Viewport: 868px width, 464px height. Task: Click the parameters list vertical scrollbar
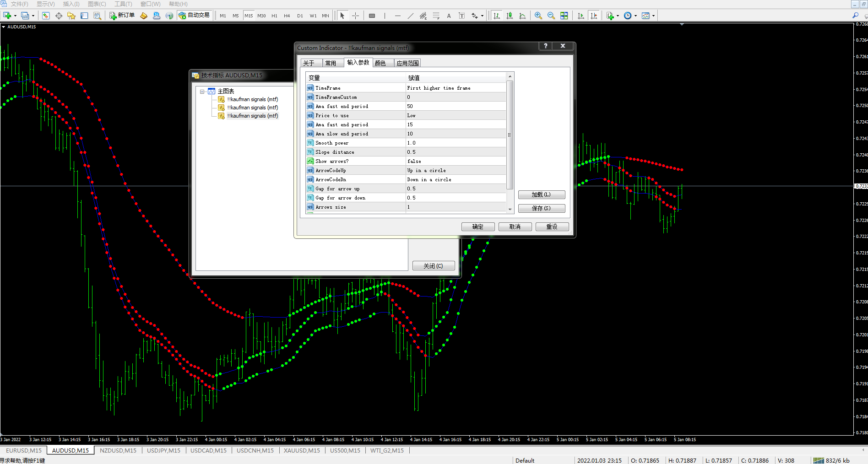(x=510, y=135)
